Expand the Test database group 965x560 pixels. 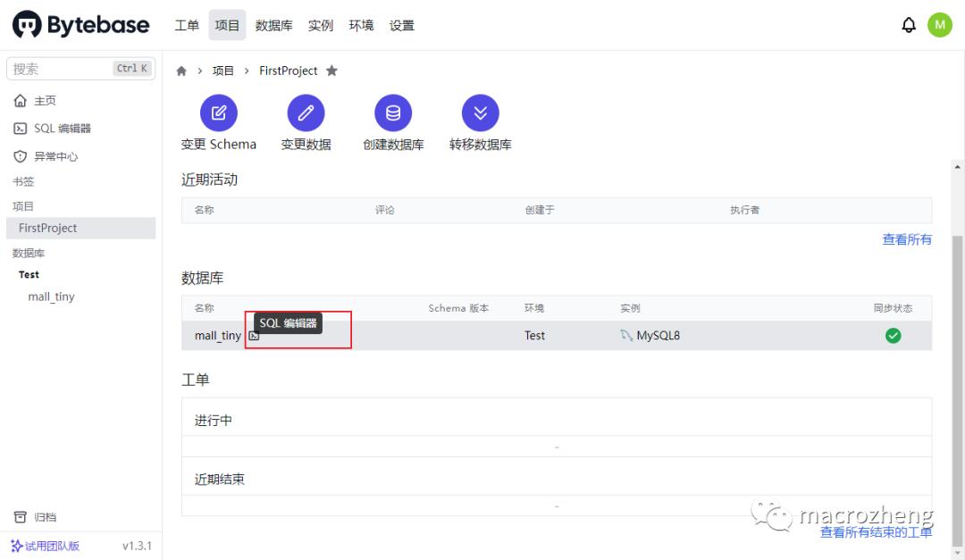29,274
